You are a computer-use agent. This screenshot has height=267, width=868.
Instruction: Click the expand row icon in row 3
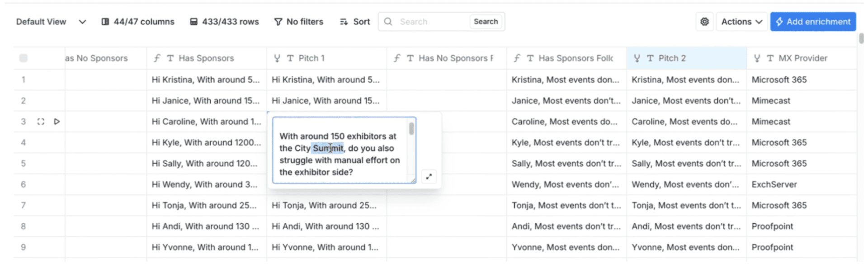click(x=41, y=122)
